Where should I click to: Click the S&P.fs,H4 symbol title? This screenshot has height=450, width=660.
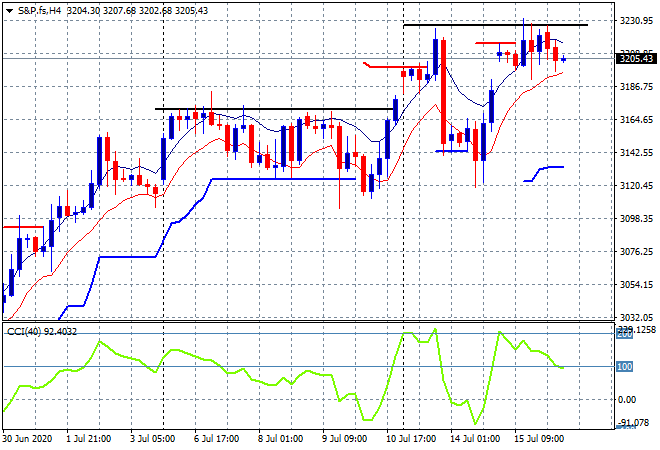pos(40,11)
